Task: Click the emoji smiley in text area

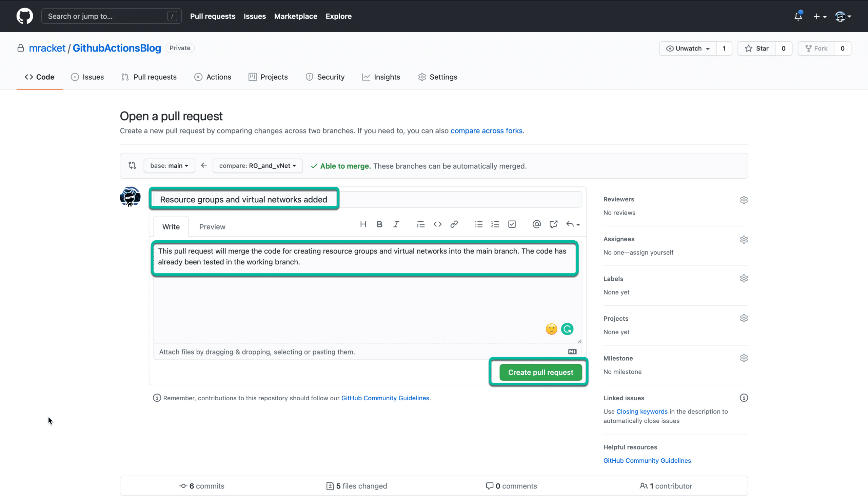Action: click(551, 329)
